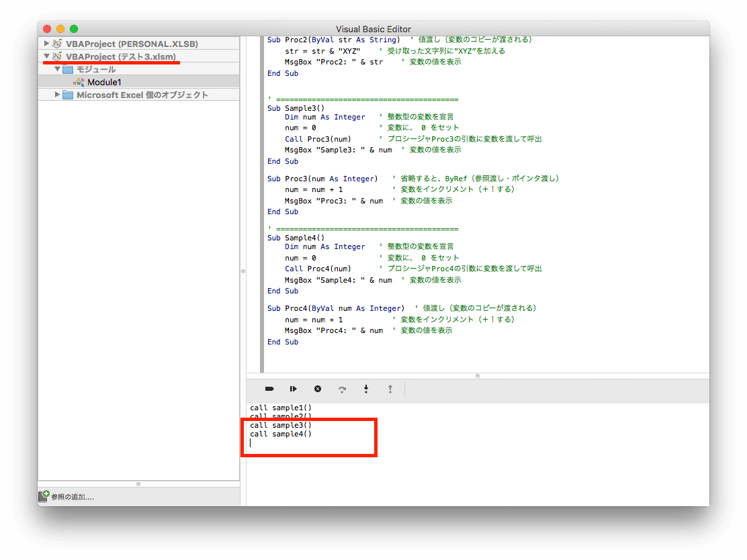Expand the VBAProject (PERSONAL.XLSB) node

(46, 44)
